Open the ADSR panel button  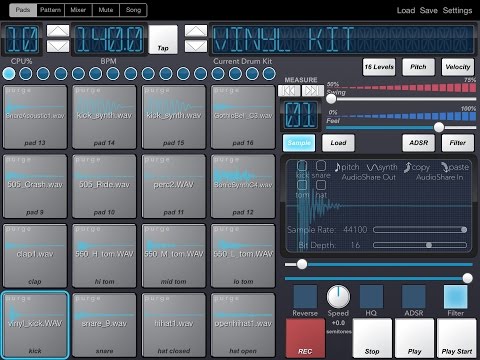[419, 143]
